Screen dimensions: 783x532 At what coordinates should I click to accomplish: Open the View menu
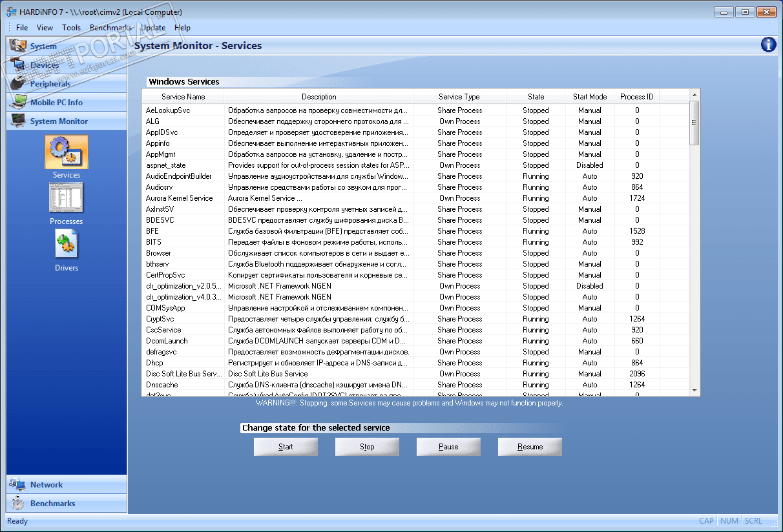pos(45,28)
